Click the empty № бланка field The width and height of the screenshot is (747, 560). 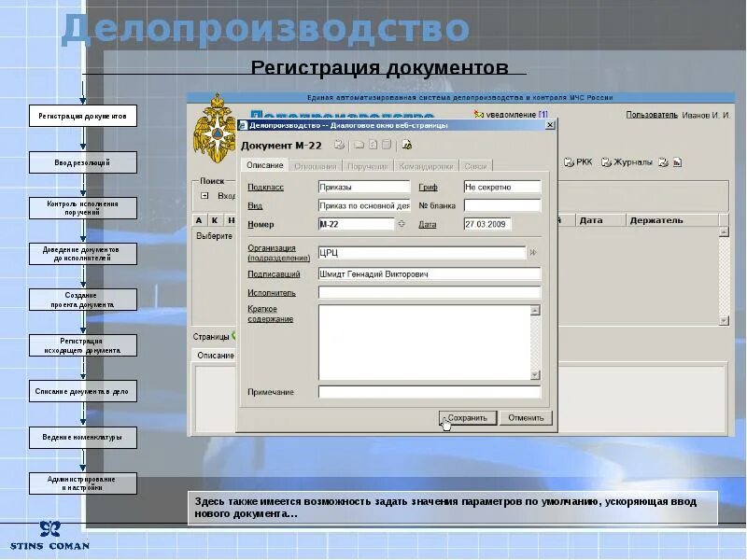(x=502, y=205)
